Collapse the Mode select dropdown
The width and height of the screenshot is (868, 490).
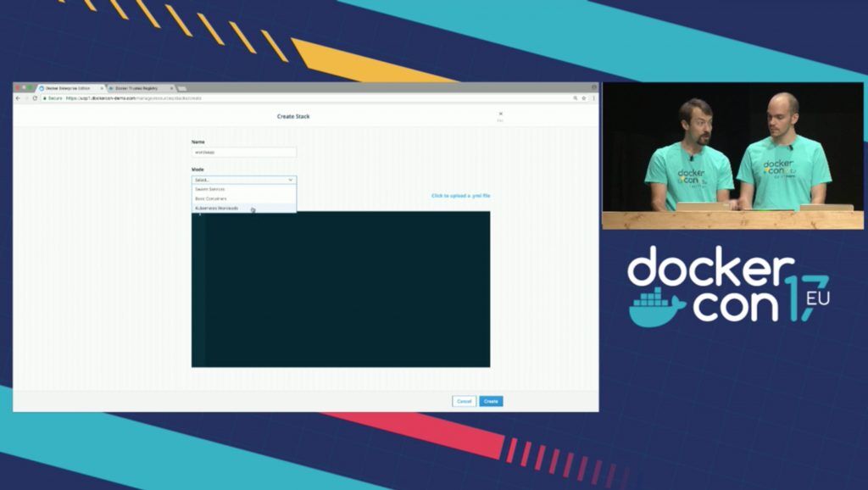(x=244, y=180)
